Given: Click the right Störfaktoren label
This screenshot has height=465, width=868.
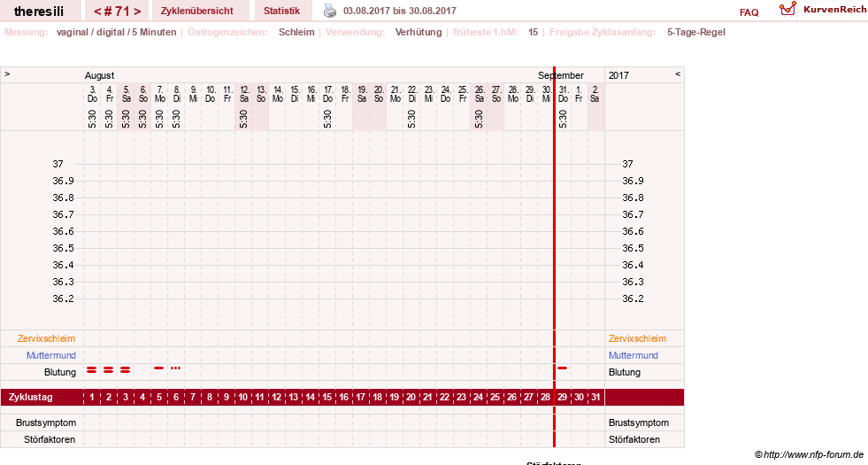Looking at the screenshot, I should click(x=634, y=439).
